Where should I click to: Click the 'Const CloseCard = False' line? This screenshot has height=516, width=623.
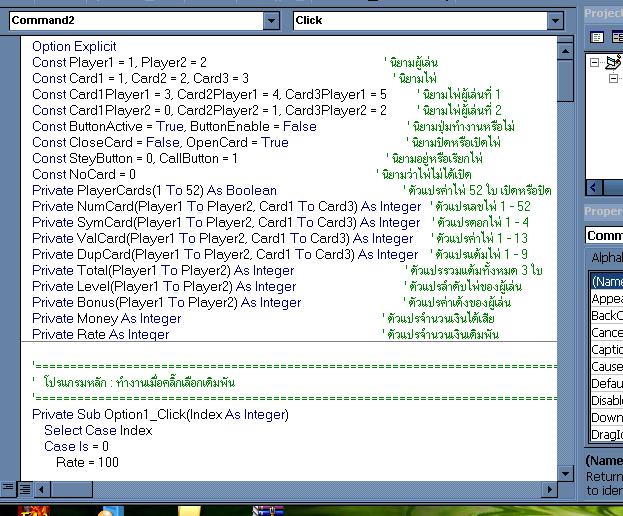[x=160, y=142]
